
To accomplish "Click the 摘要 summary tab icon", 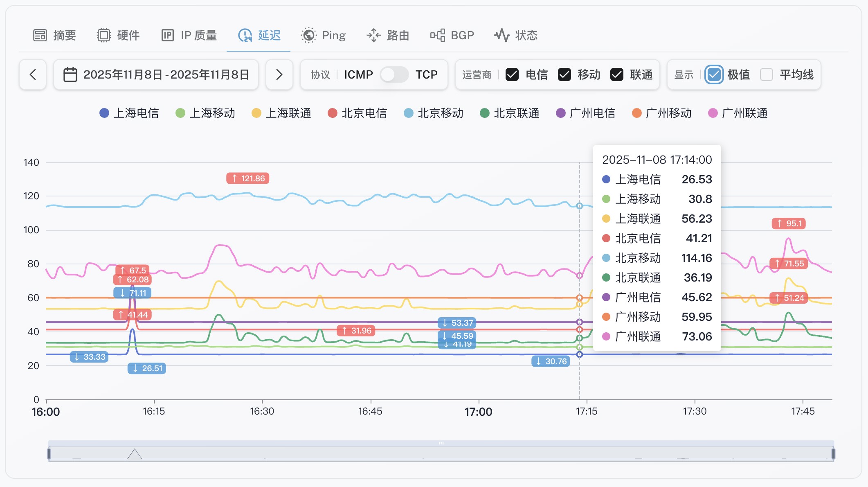I will [40, 36].
